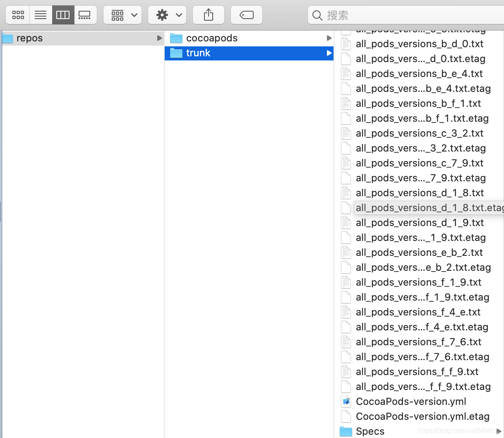Select all_pods_versions_e_b_2.txt file
The width and height of the screenshot is (504, 438).
click(419, 253)
